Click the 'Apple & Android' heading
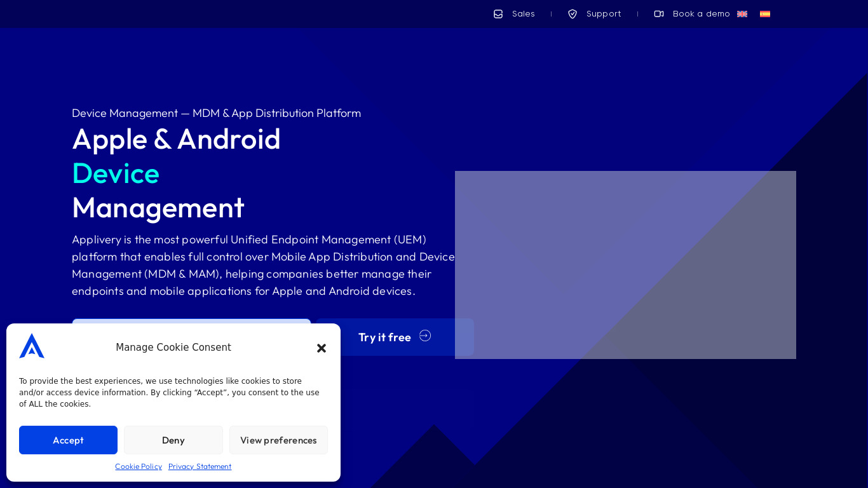 tap(176, 139)
